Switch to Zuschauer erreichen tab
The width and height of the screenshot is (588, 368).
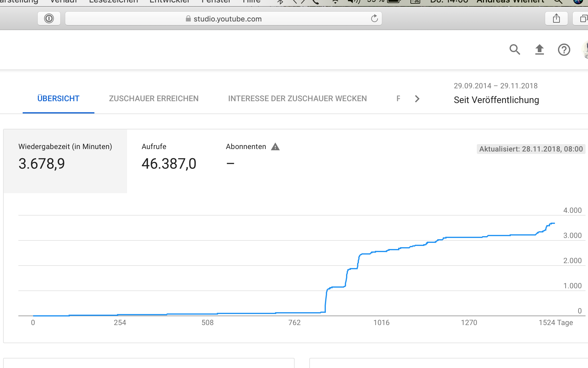(x=154, y=98)
